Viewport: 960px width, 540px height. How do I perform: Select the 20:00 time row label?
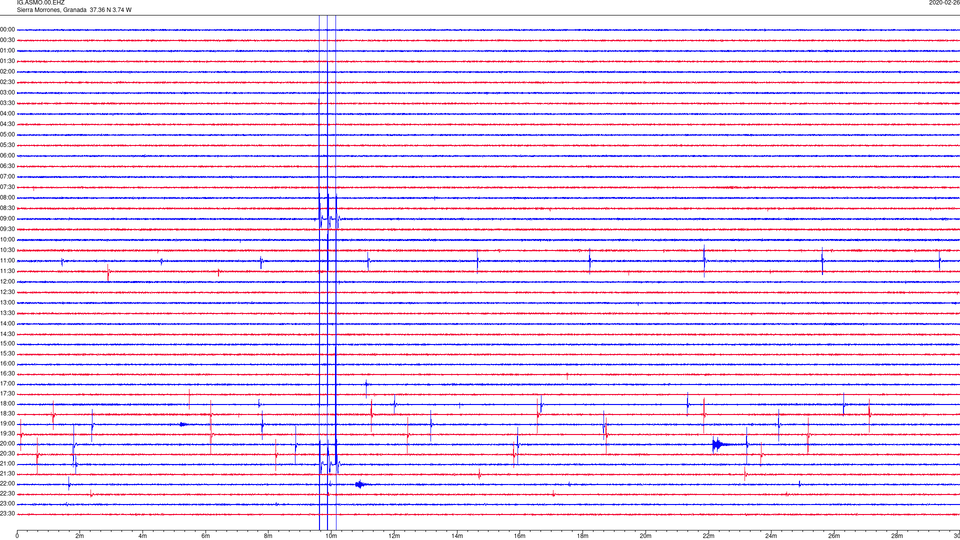click(7, 444)
